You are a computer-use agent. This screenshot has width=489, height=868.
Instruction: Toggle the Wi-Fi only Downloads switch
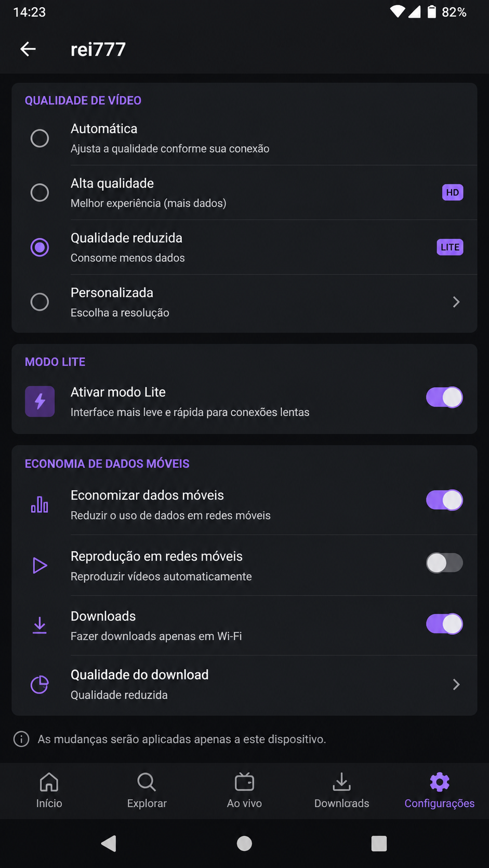(x=444, y=624)
